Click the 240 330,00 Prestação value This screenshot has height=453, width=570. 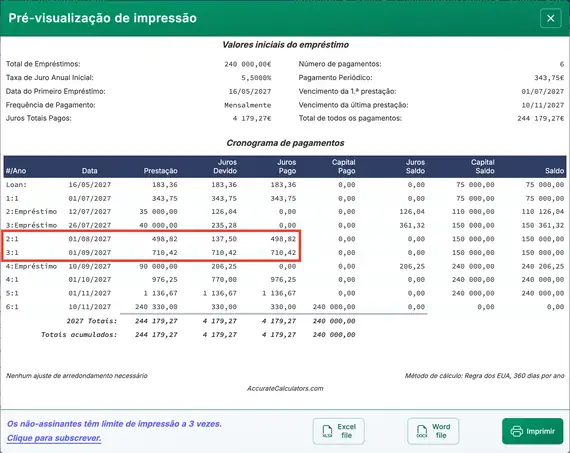click(x=156, y=307)
